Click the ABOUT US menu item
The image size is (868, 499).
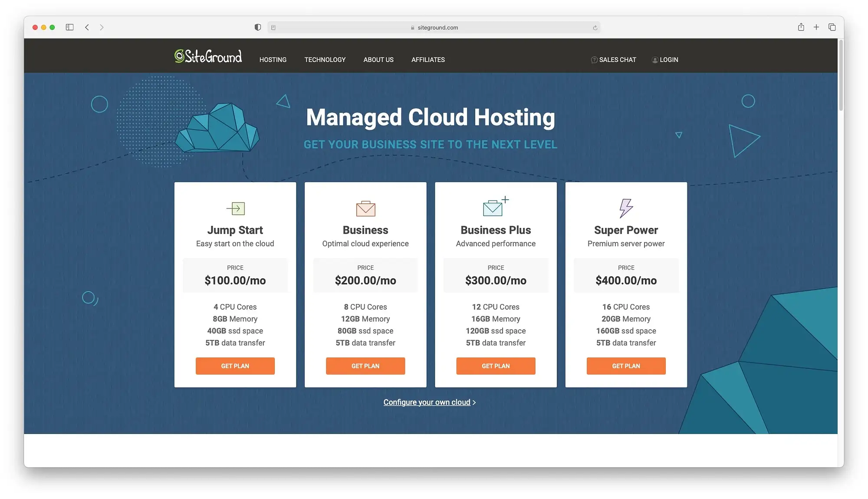click(x=378, y=59)
